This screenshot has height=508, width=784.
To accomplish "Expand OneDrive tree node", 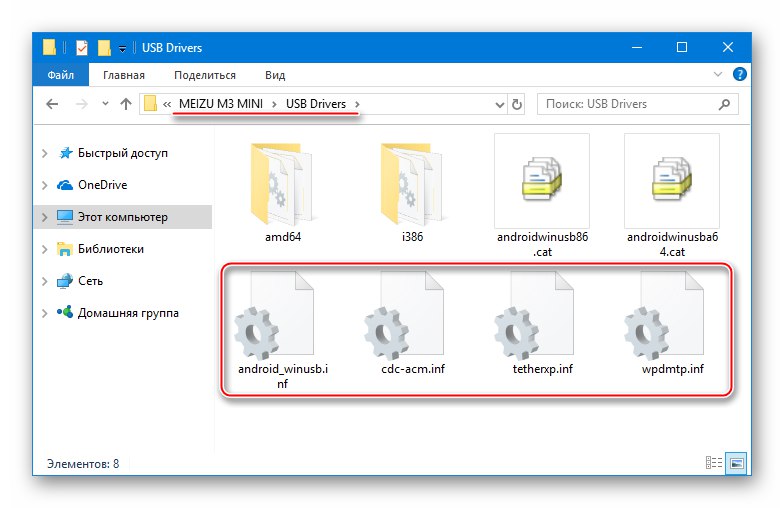I will [x=44, y=185].
